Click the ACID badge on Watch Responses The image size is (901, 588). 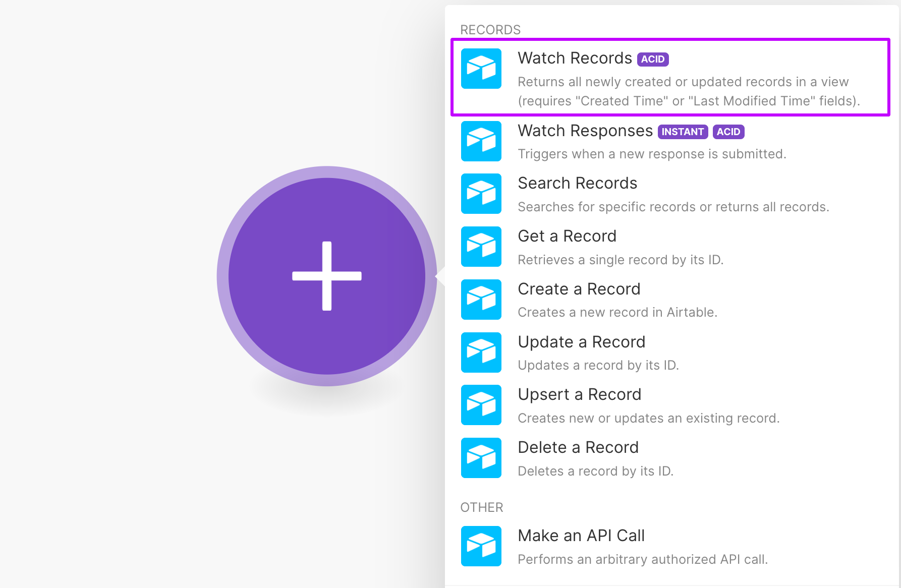728,132
